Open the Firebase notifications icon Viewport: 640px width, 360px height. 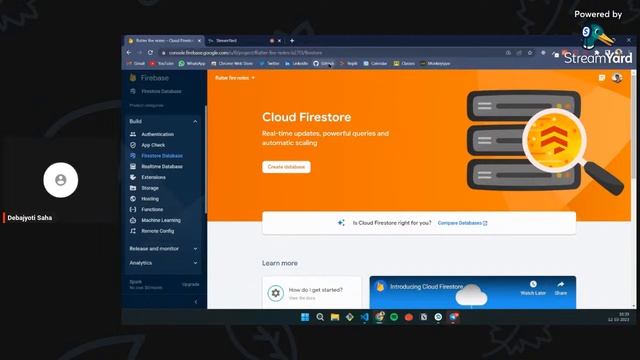pos(602,78)
